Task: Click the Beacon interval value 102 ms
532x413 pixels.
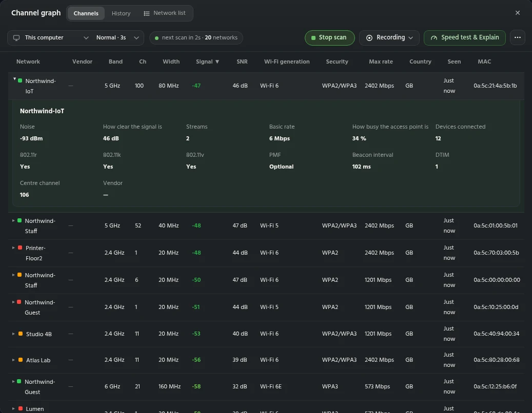Action: pos(361,167)
